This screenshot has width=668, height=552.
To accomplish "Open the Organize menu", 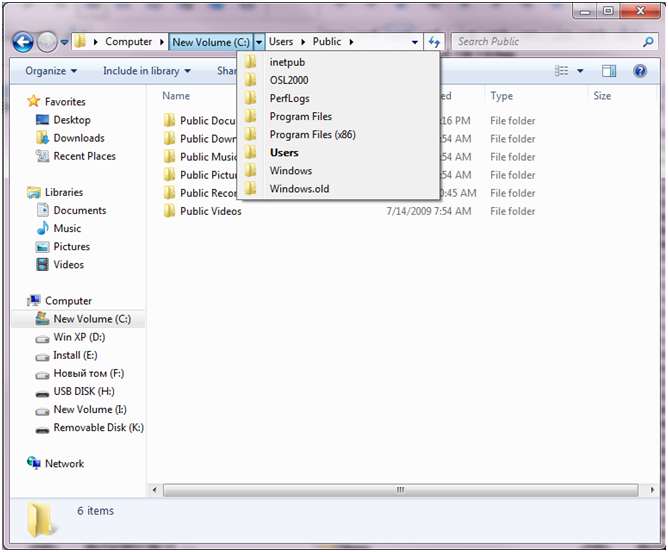I will pyautogui.click(x=51, y=71).
